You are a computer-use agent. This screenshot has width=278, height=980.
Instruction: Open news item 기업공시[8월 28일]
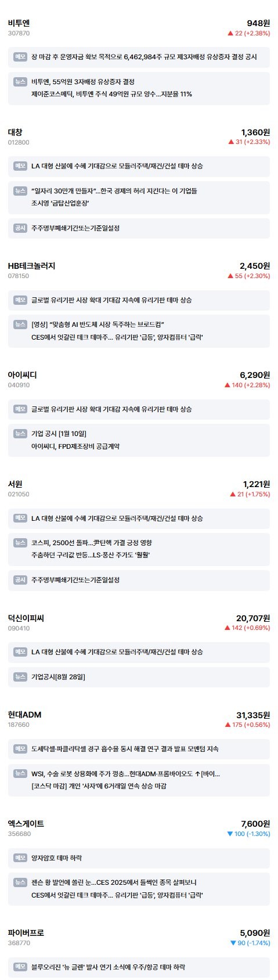click(x=58, y=677)
